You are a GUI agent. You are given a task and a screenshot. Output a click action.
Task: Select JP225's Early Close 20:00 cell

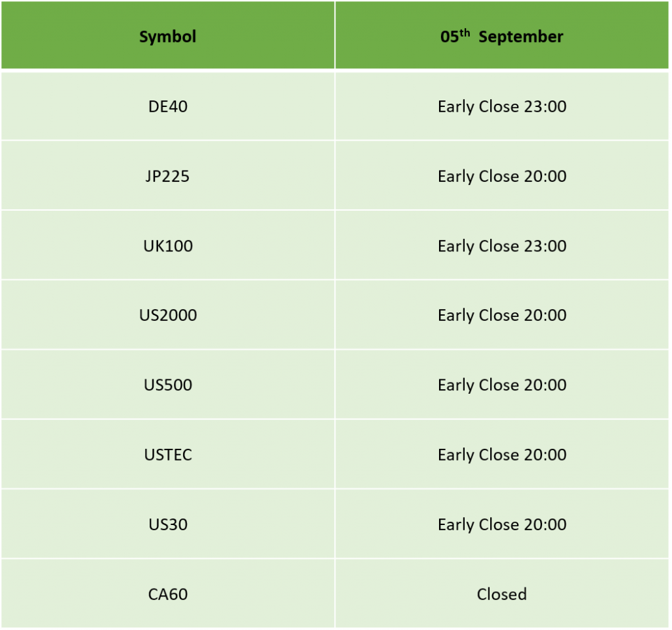coord(502,176)
